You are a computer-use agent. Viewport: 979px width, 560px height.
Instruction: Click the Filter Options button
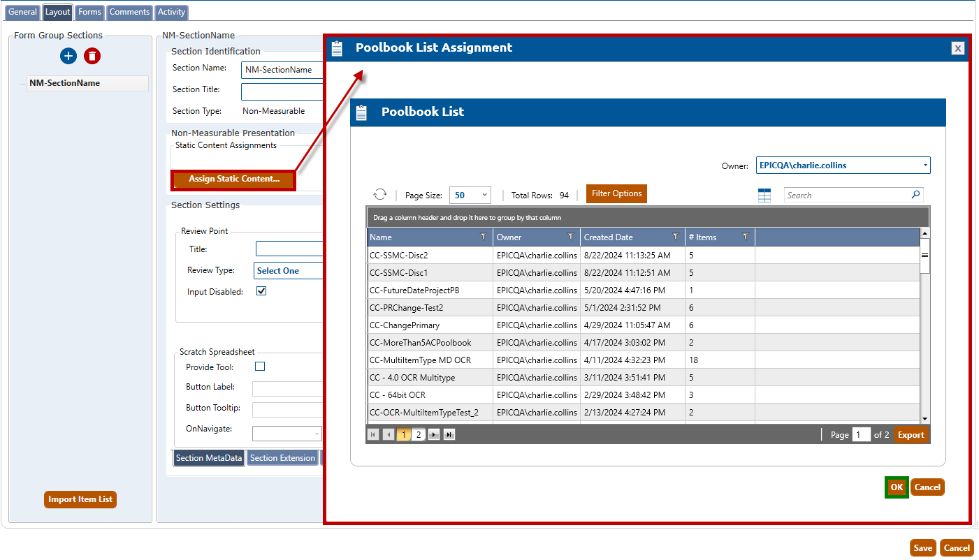[616, 193]
